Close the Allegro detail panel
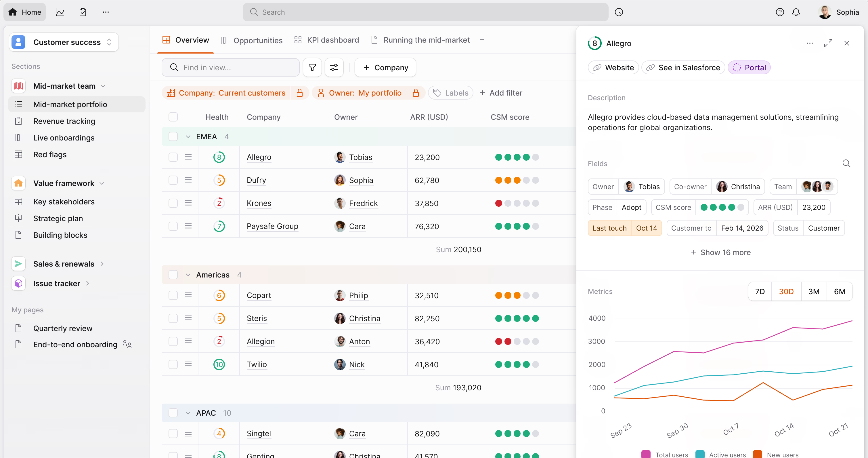Viewport: 868px width, 458px height. [x=846, y=43]
